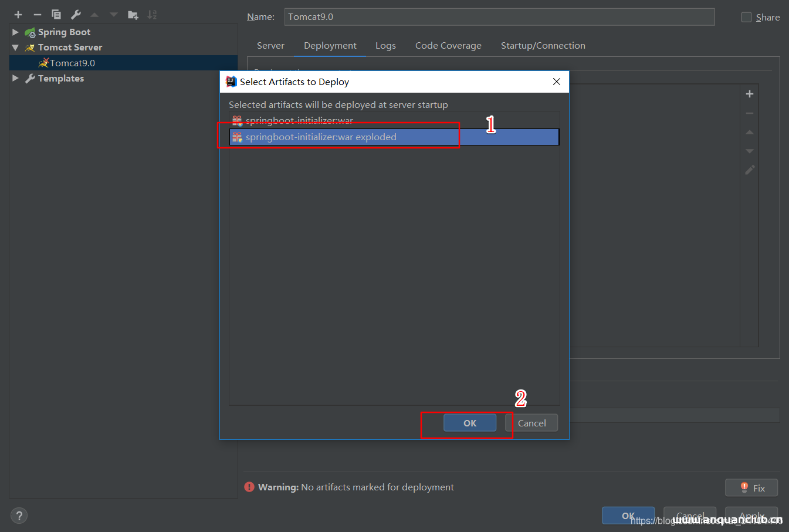This screenshot has height=532, width=789.
Task: Click the sort configurations icon
Action: 152,15
